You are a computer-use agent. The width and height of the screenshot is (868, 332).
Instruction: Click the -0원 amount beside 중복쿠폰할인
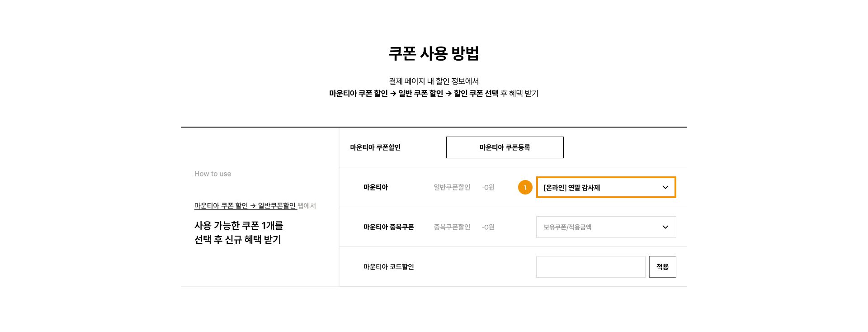[x=488, y=227]
